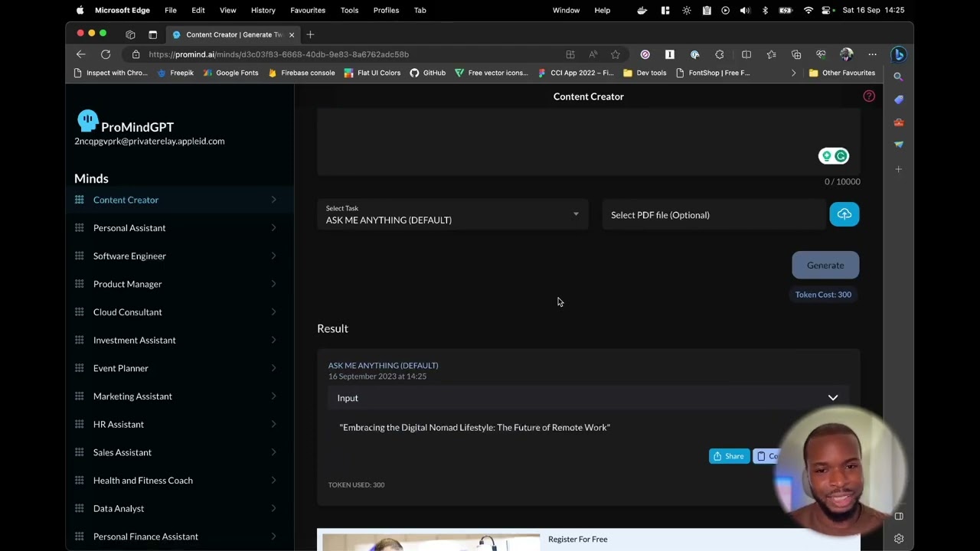This screenshot has height=551, width=980.
Task: Collapse the Input section chevron
Action: [x=833, y=398]
